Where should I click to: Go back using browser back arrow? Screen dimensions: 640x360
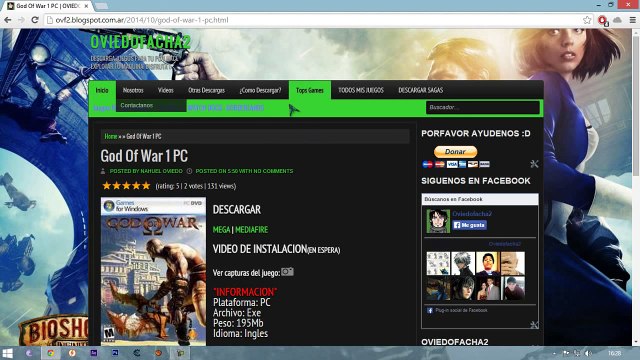tap(7, 20)
